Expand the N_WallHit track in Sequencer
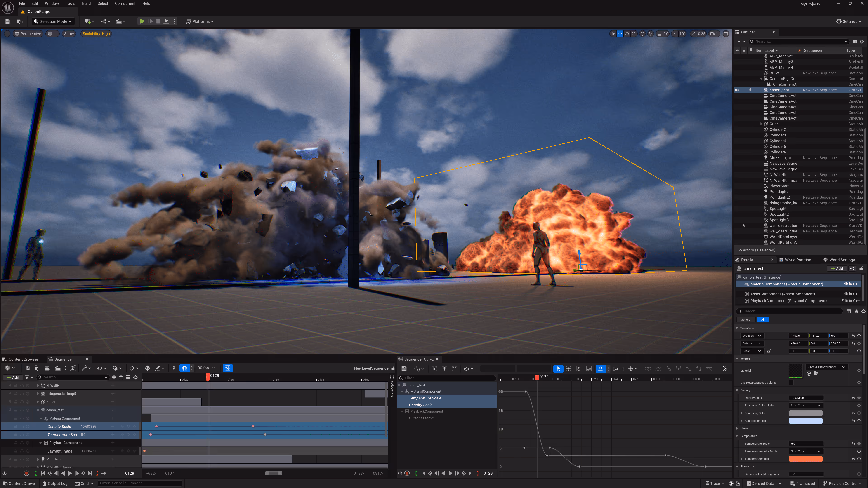The width and height of the screenshot is (868, 488). coord(38,385)
